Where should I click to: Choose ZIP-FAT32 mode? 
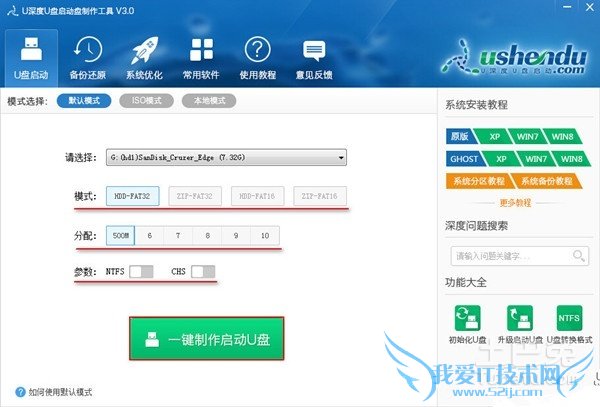click(x=195, y=196)
